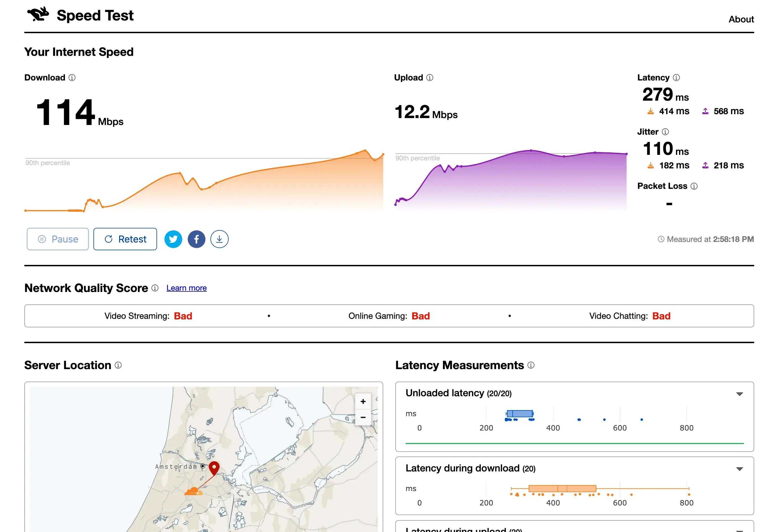This screenshot has width=778, height=532.
Task: Click the orange Cloudflare server marker
Action: coord(193,491)
